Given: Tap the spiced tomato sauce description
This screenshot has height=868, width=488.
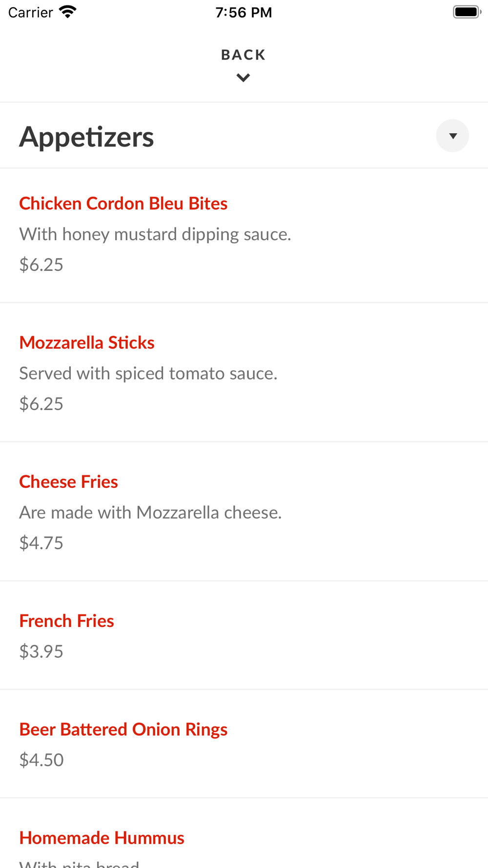Looking at the screenshot, I should pos(148,373).
